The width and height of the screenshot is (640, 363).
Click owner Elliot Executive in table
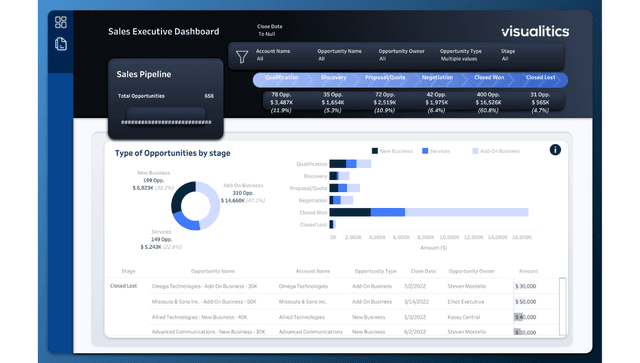[x=466, y=302]
